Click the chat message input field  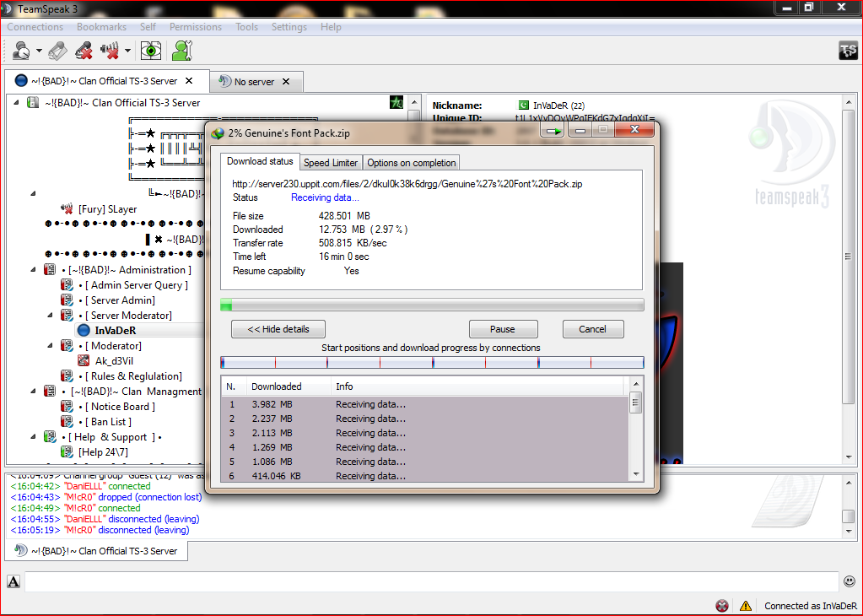tap(432, 581)
